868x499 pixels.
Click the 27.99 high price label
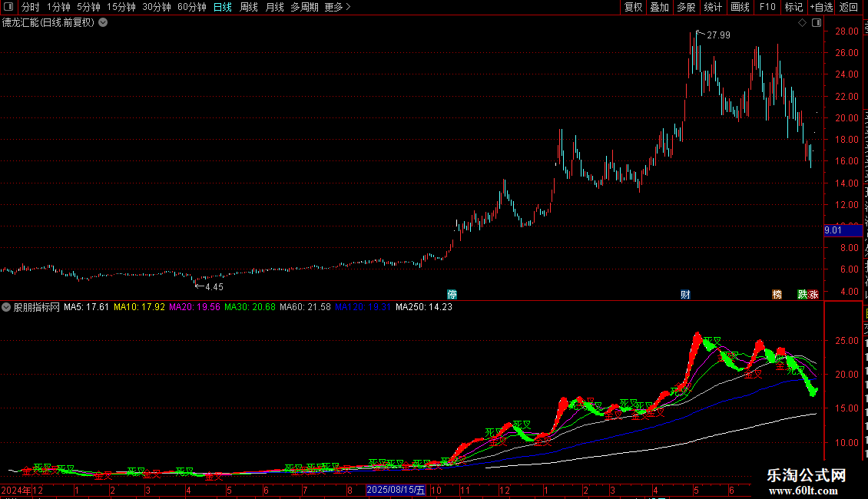click(x=718, y=35)
